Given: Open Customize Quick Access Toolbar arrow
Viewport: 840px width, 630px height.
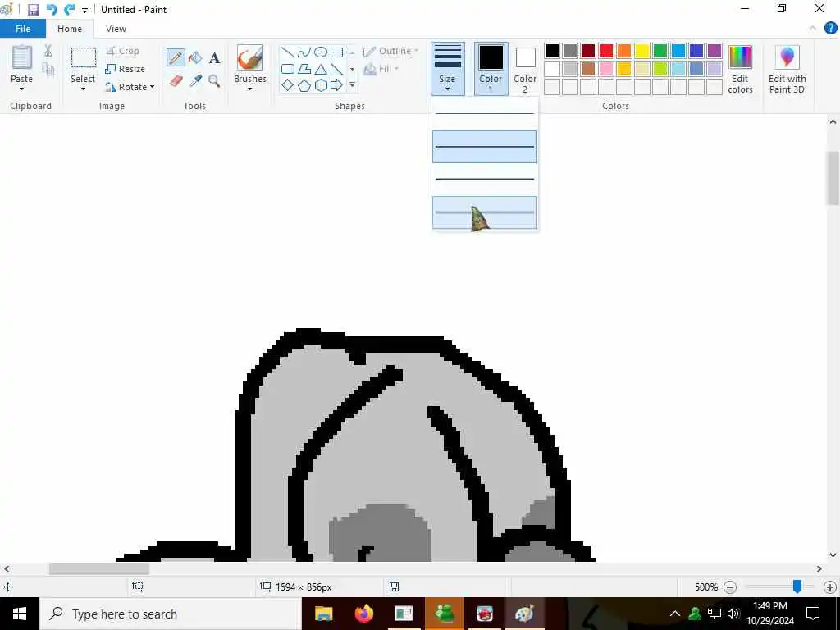Looking at the screenshot, I should [x=84, y=10].
